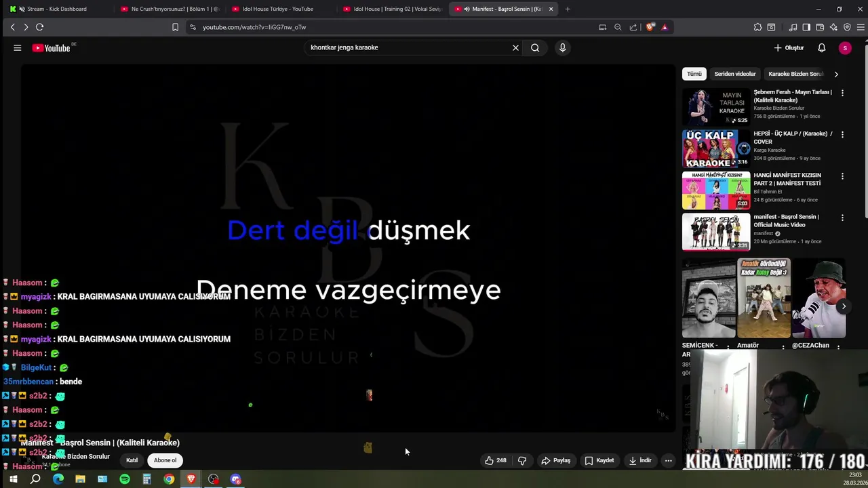The height and width of the screenshot is (488, 868).
Task: Open the YouTube notifications bell
Action: (x=821, y=47)
